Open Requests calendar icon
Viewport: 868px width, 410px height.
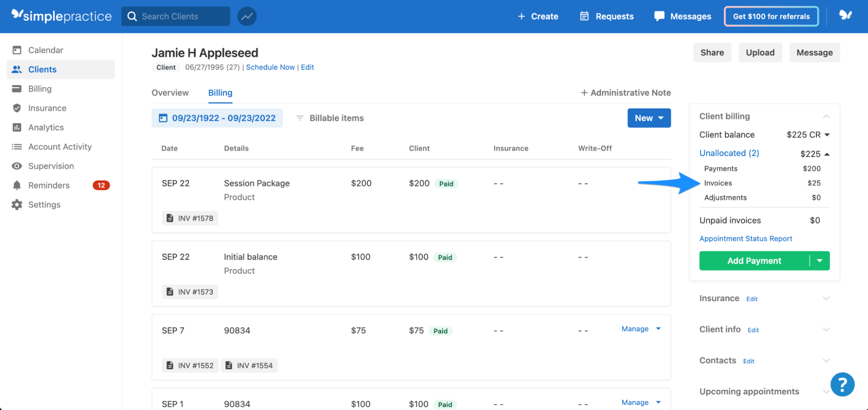coord(584,16)
